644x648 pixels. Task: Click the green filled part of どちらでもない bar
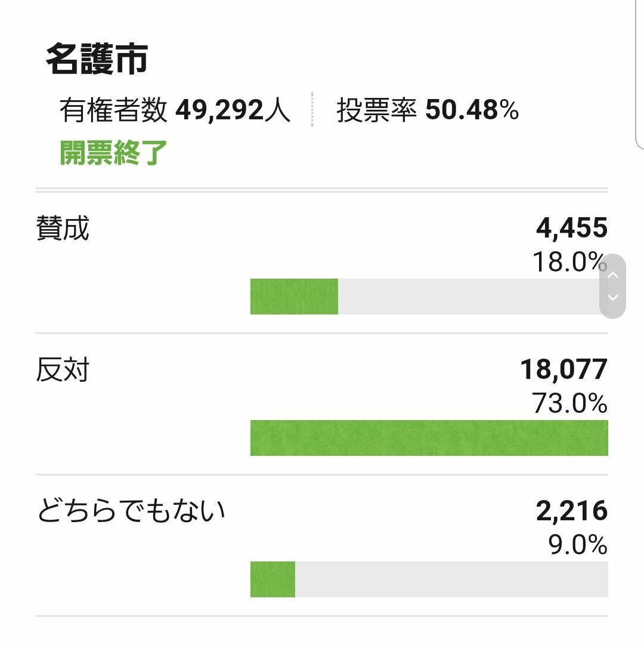pos(273,579)
